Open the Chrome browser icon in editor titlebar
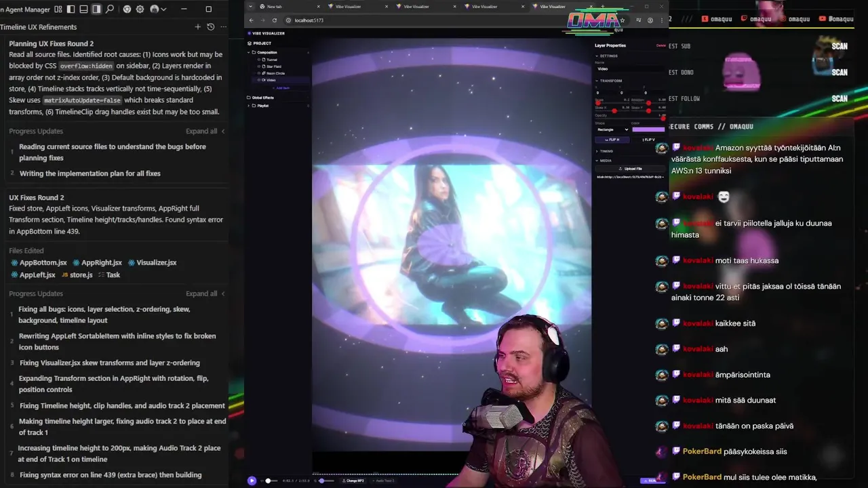 click(x=127, y=9)
